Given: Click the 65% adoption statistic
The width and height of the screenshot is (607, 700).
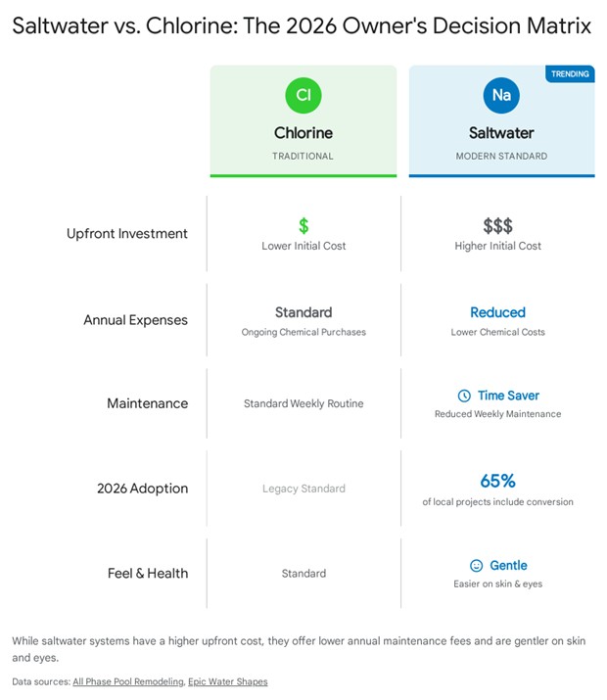Looking at the screenshot, I should (x=497, y=481).
